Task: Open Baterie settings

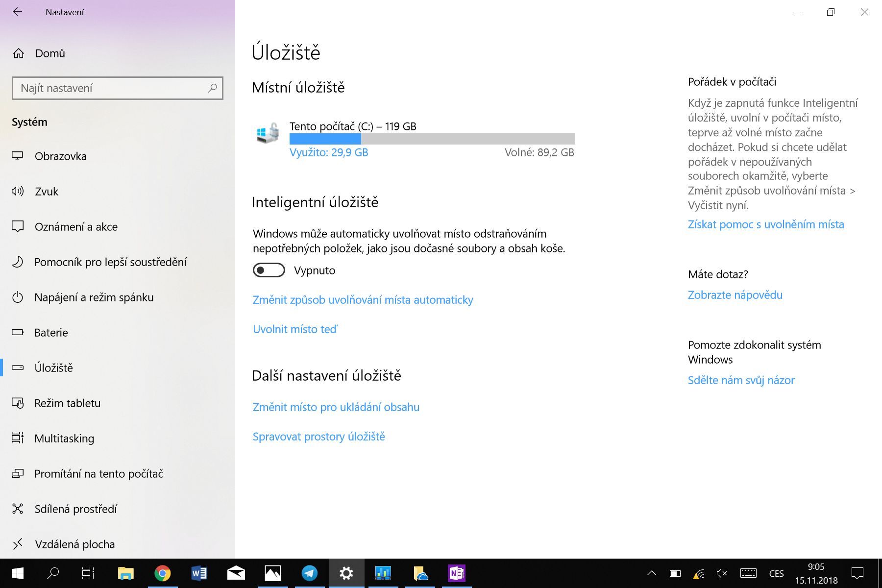Action: (x=50, y=332)
